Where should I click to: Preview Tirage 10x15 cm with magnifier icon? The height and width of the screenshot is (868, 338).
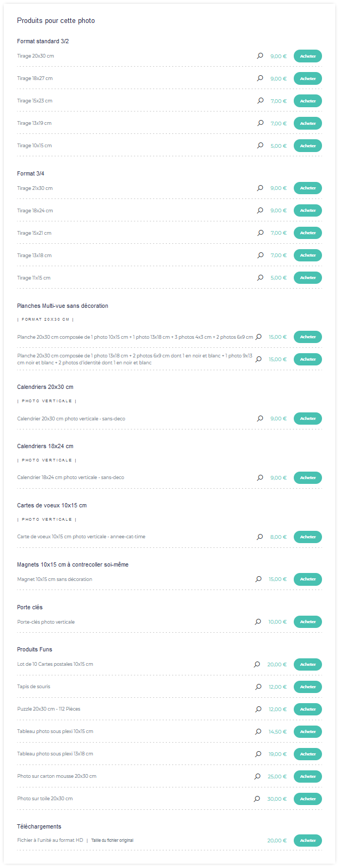click(x=260, y=145)
